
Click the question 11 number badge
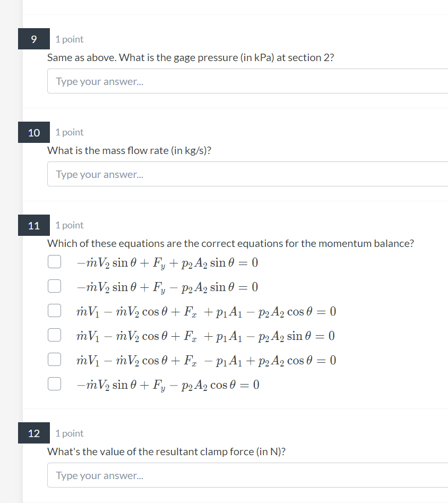(34, 225)
